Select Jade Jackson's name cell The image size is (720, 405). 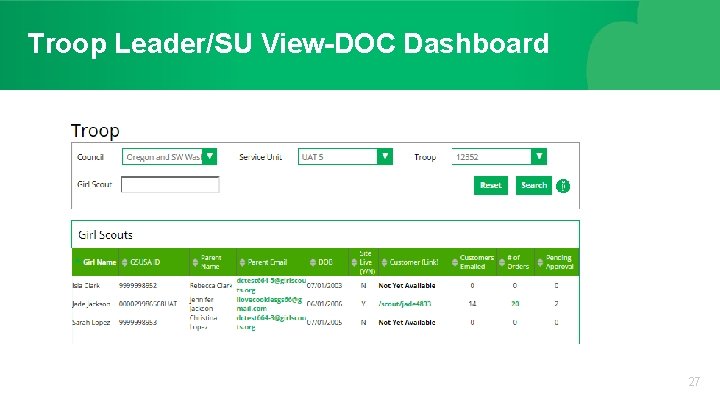91,304
